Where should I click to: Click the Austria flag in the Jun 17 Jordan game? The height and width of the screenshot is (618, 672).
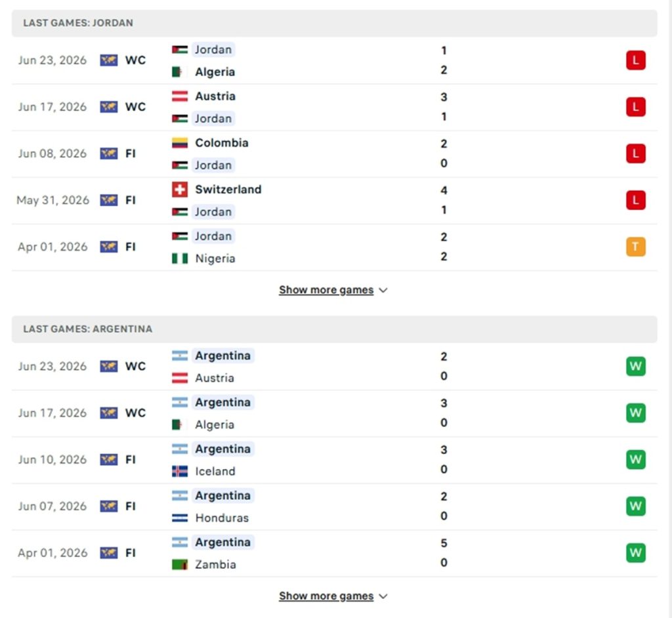point(180,96)
